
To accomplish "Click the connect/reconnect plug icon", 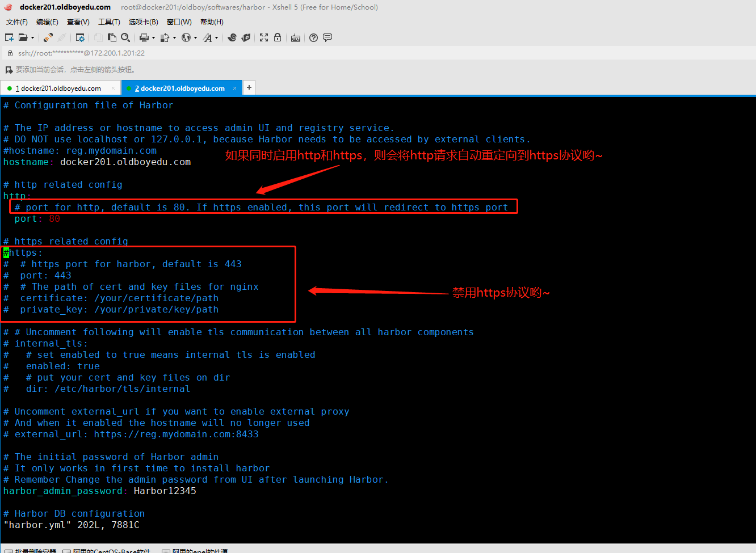I will [48, 37].
